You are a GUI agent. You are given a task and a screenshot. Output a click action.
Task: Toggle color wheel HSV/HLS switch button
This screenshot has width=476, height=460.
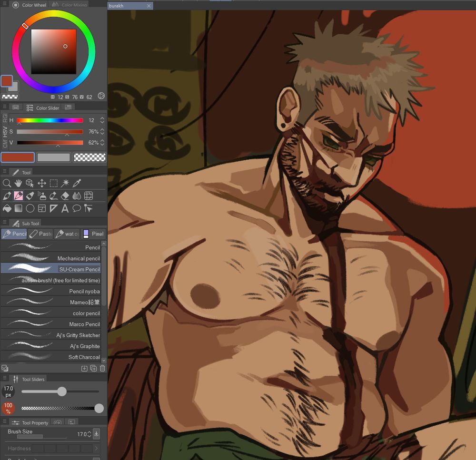(101, 96)
